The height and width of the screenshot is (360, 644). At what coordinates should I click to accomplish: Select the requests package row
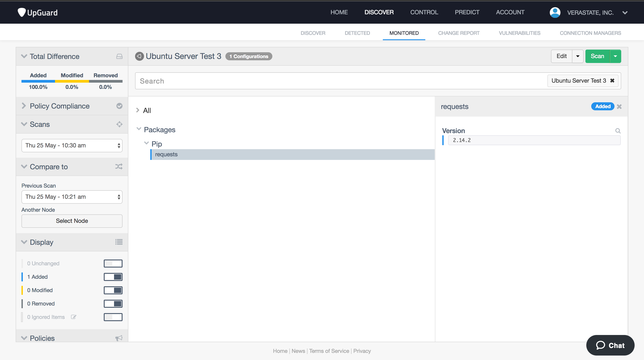[x=292, y=155]
